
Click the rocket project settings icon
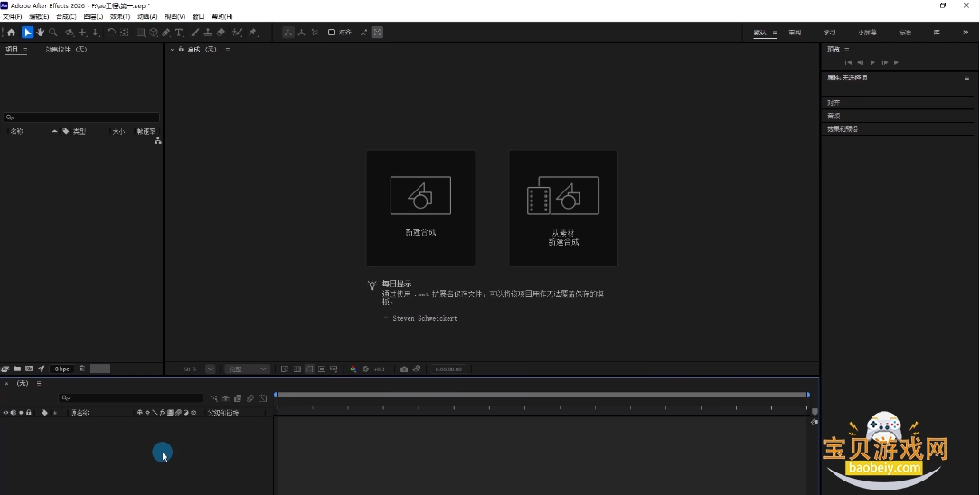[42, 369]
